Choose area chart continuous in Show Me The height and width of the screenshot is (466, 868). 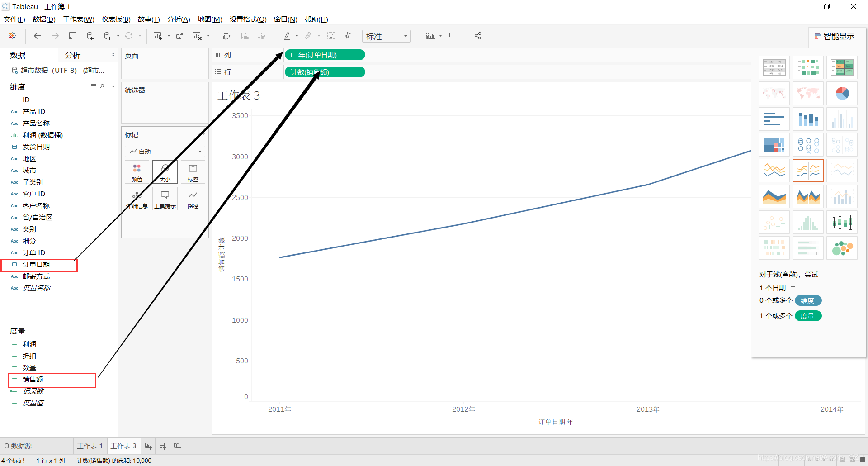click(x=774, y=196)
